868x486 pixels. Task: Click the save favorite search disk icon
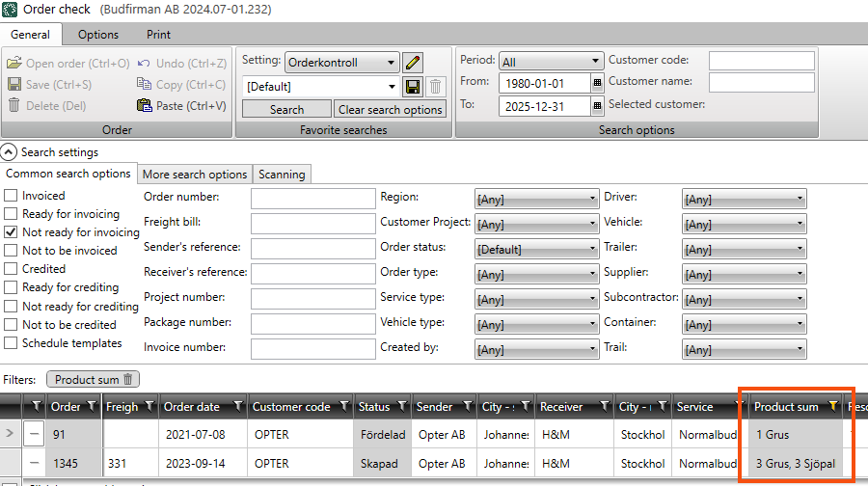[x=414, y=86]
